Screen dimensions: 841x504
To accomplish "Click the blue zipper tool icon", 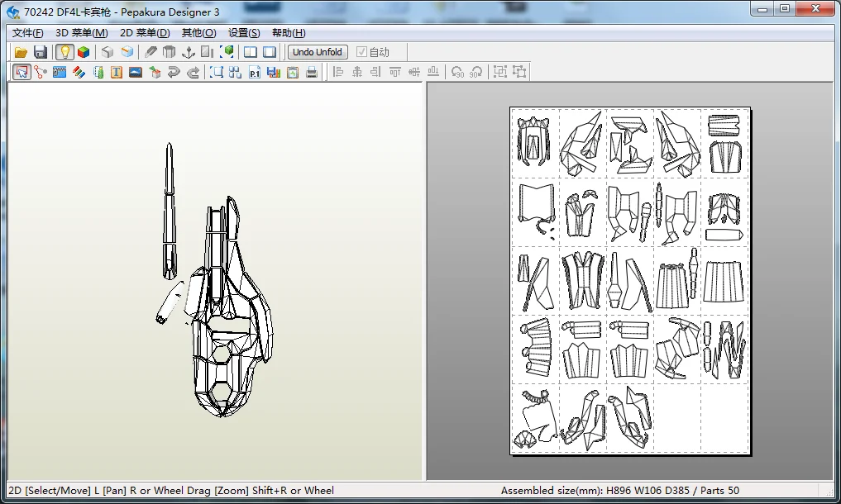I will [x=60, y=72].
